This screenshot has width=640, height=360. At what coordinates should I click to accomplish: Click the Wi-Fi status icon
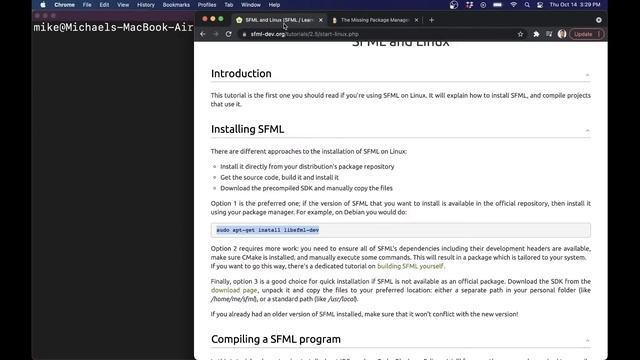click(x=513, y=5)
